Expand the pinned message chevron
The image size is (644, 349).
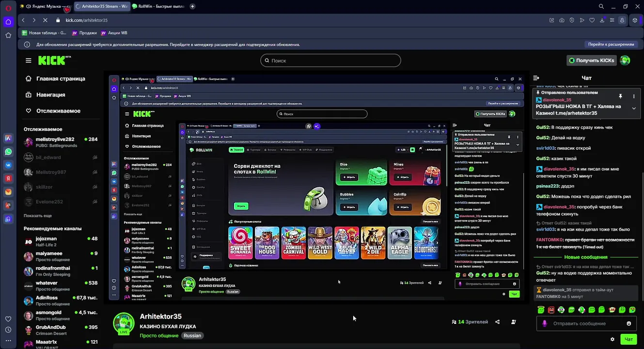coord(633,109)
